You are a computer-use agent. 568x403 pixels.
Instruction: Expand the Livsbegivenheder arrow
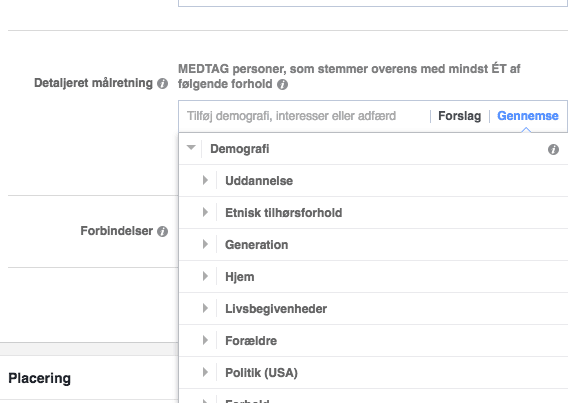pos(205,308)
